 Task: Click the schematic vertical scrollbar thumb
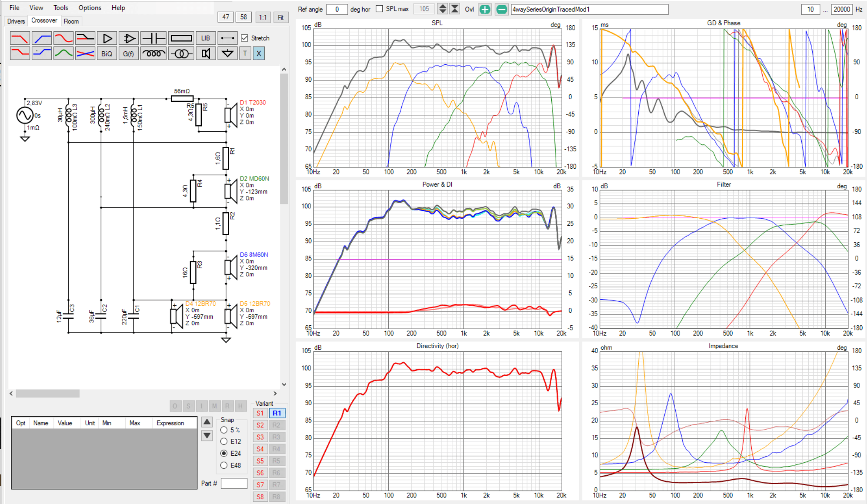(284, 139)
